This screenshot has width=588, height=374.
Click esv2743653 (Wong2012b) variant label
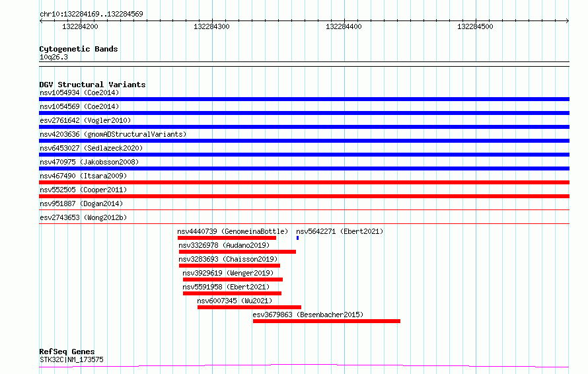coord(83,217)
